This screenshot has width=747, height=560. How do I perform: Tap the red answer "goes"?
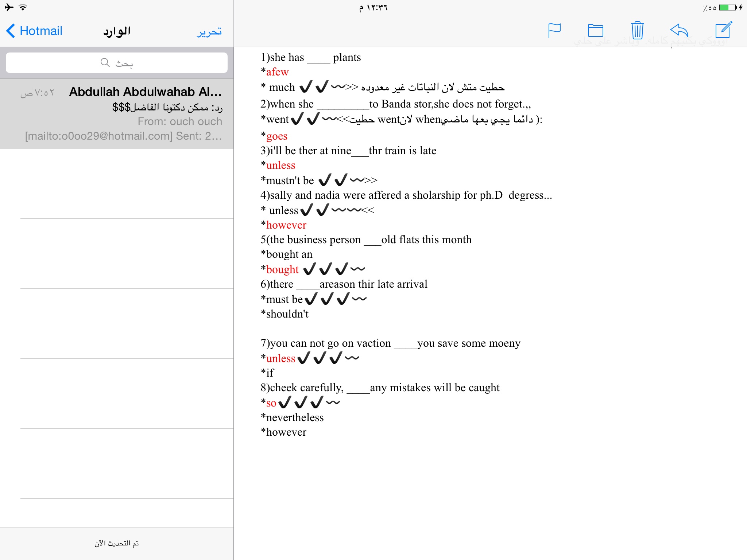[277, 136]
